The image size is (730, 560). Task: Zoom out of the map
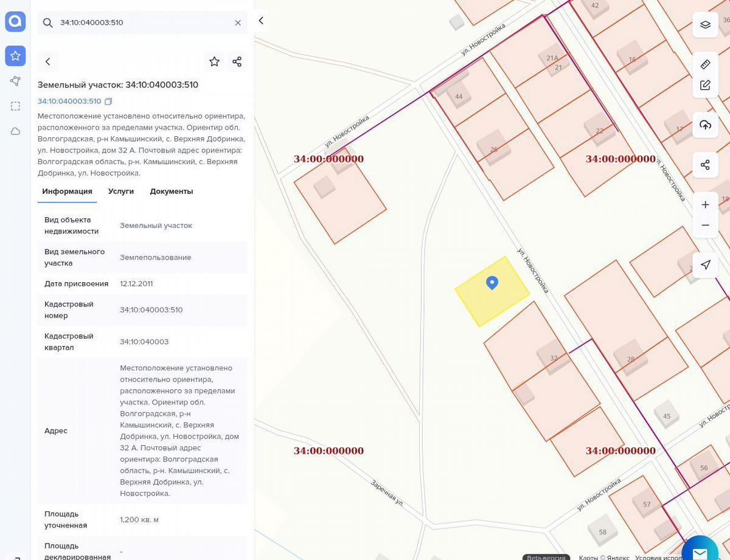705,225
